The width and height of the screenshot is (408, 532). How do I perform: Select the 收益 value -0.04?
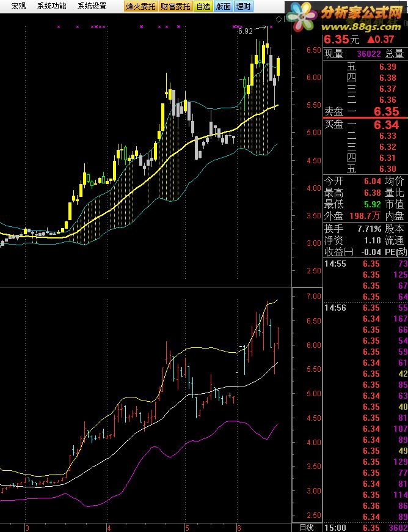tap(370, 253)
